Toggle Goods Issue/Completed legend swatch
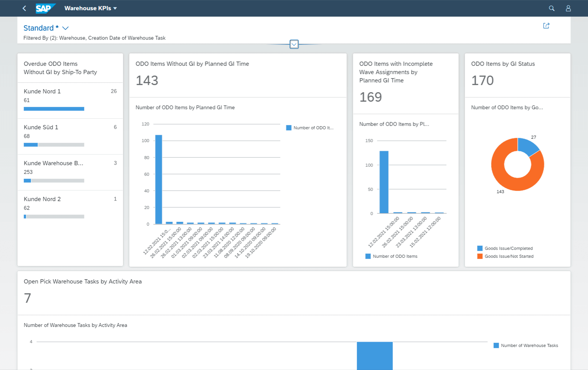 pos(480,248)
